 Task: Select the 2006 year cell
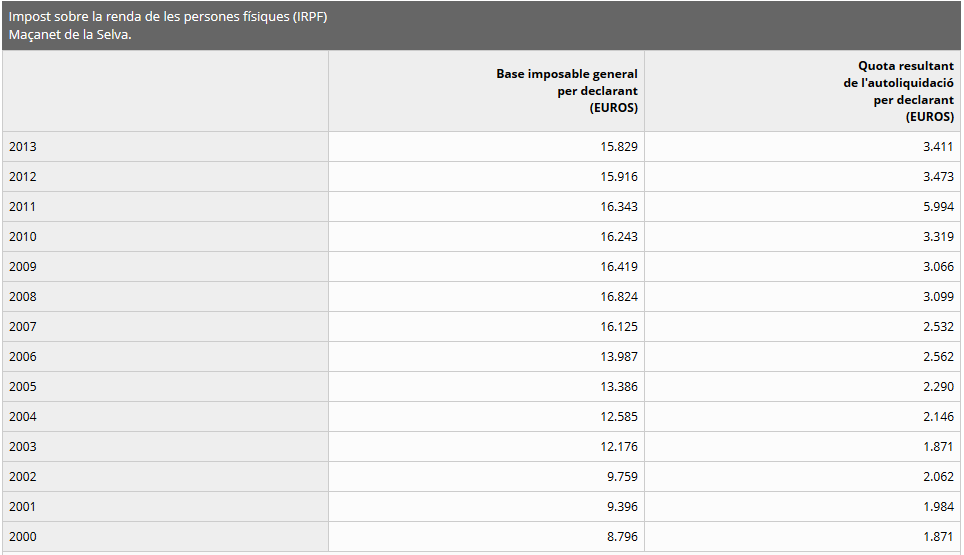pyautogui.click(x=23, y=357)
